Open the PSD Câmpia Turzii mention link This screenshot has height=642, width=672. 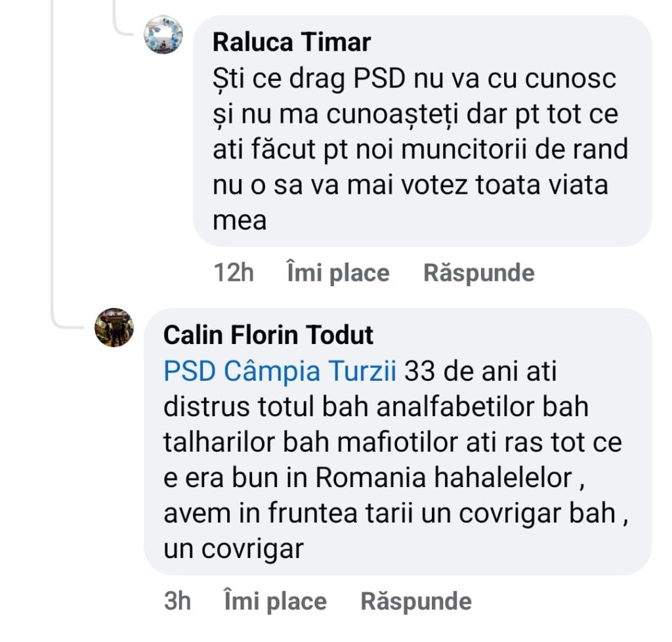[x=280, y=372]
